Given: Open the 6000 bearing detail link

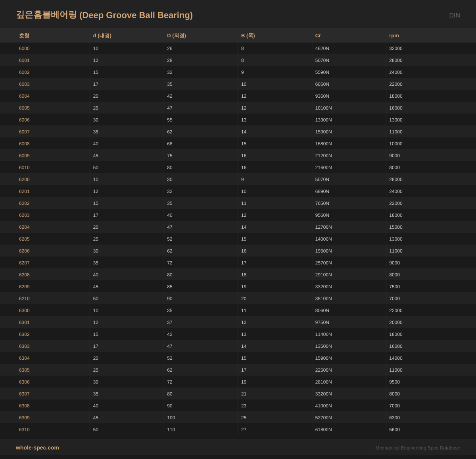Looking at the screenshot, I should point(24,48).
